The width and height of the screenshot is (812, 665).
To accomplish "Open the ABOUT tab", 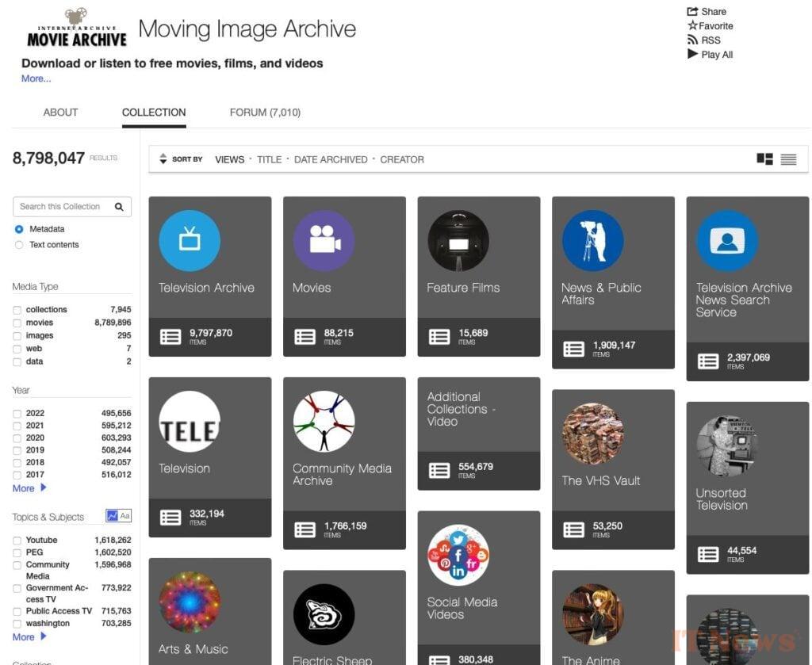I will point(60,113).
